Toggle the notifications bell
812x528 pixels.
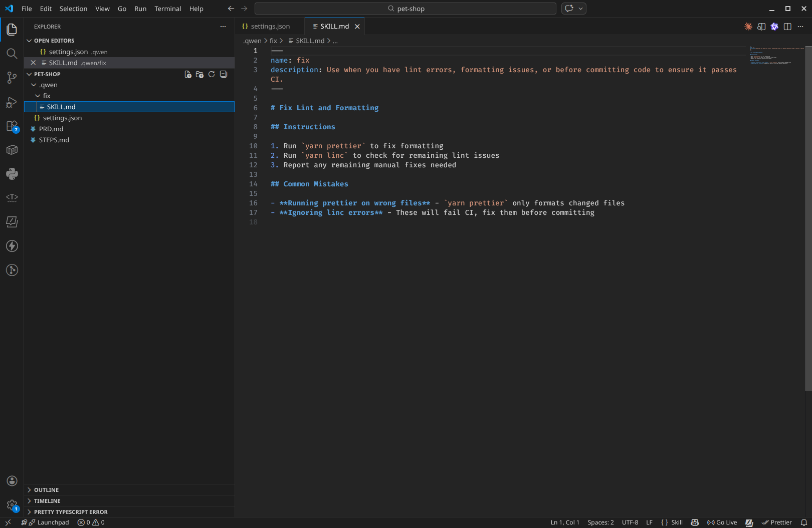pyautogui.click(x=804, y=522)
